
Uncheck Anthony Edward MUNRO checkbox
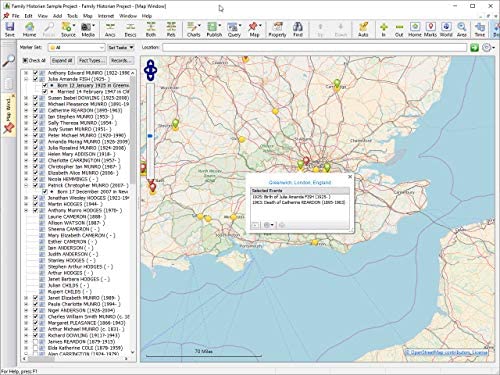point(35,73)
